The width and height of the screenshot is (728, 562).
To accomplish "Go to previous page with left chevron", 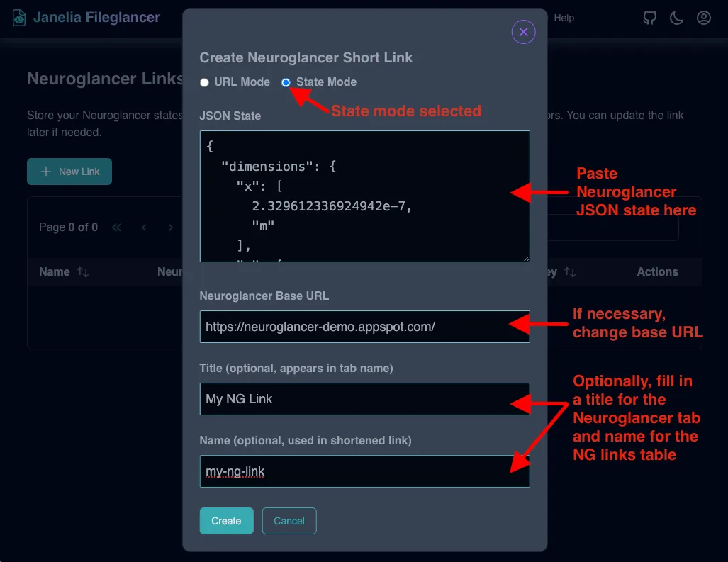I will pos(144,227).
